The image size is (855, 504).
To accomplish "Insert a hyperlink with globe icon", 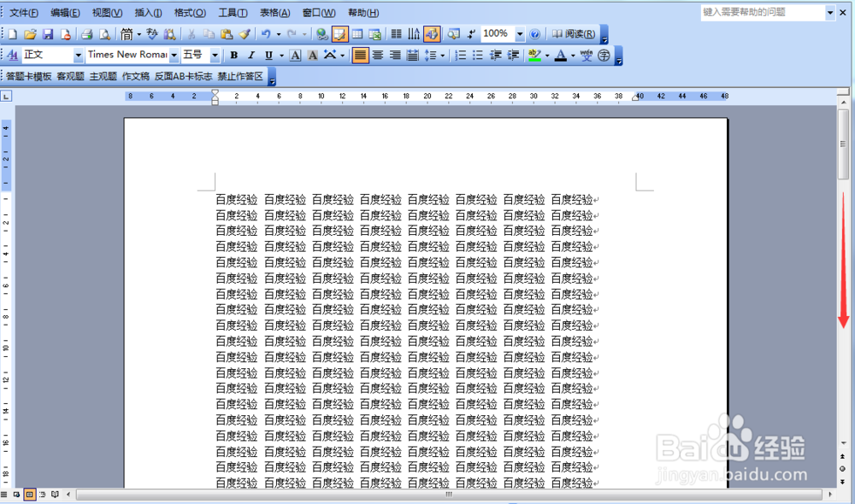I will tap(321, 34).
